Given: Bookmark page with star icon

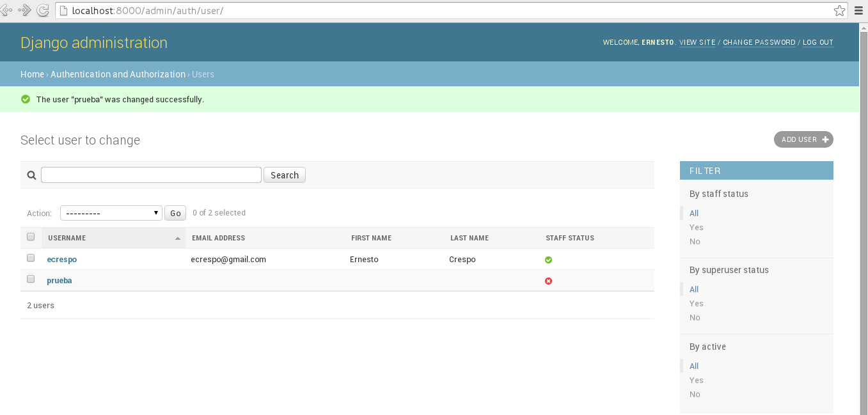Looking at the screenshot, I should [839, 10].
